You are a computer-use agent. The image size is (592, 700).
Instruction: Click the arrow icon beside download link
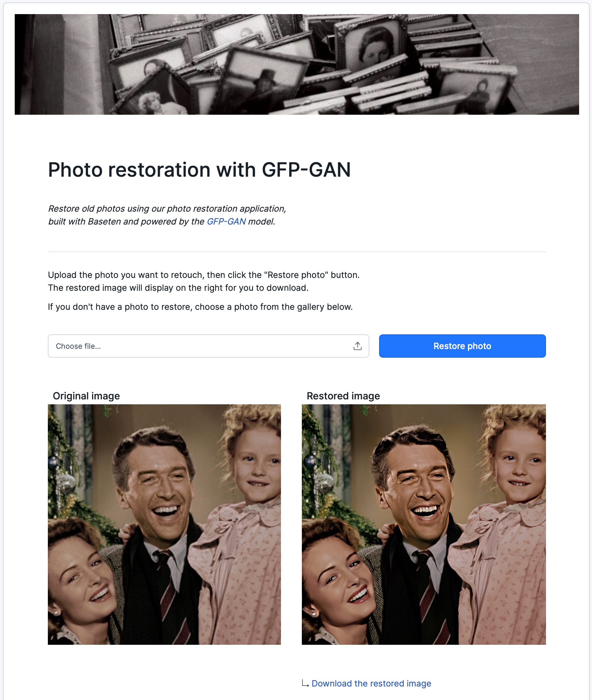click(x=305, y=683)
